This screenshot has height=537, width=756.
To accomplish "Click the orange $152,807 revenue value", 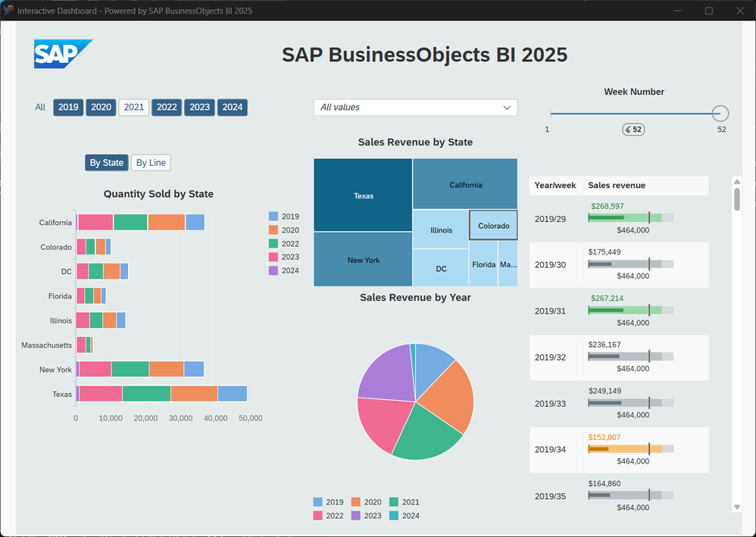I will 604,437.
